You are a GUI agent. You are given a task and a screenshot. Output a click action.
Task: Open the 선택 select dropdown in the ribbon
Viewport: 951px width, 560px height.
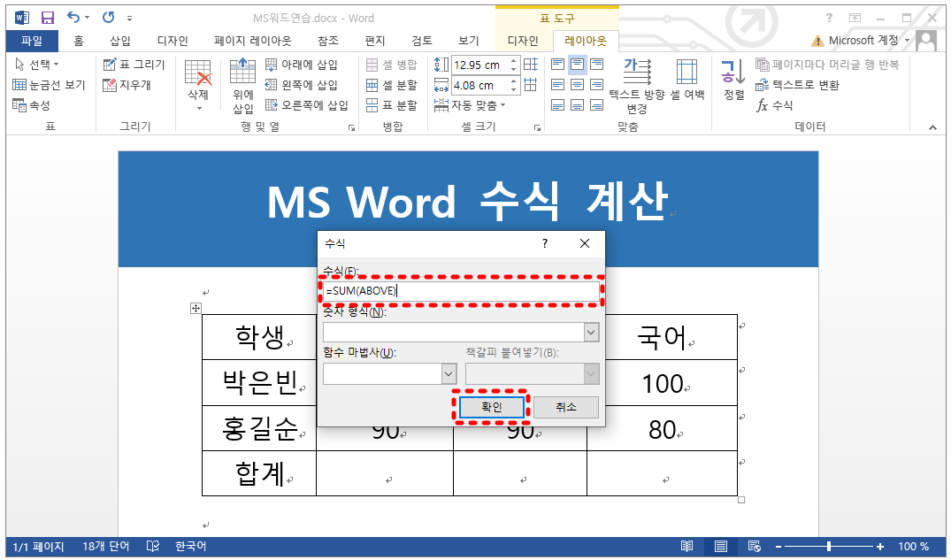(x=36, y=65)
